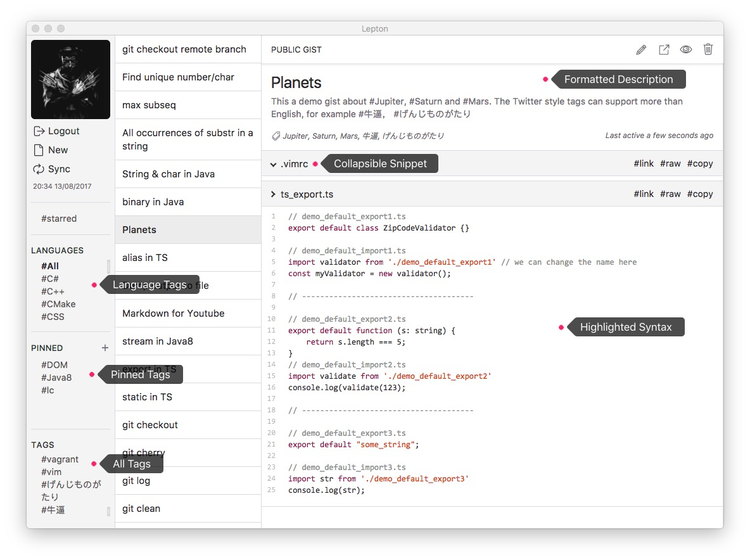Click the New gist document icon
Image resolution: width=750 pixels, height=560 pixels.
39,150
